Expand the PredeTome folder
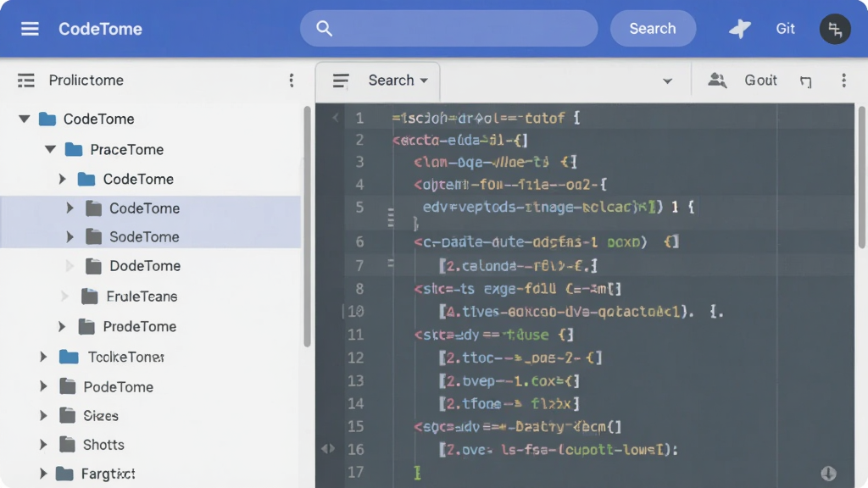Viewport: 868px width, 488px height. 61,326
